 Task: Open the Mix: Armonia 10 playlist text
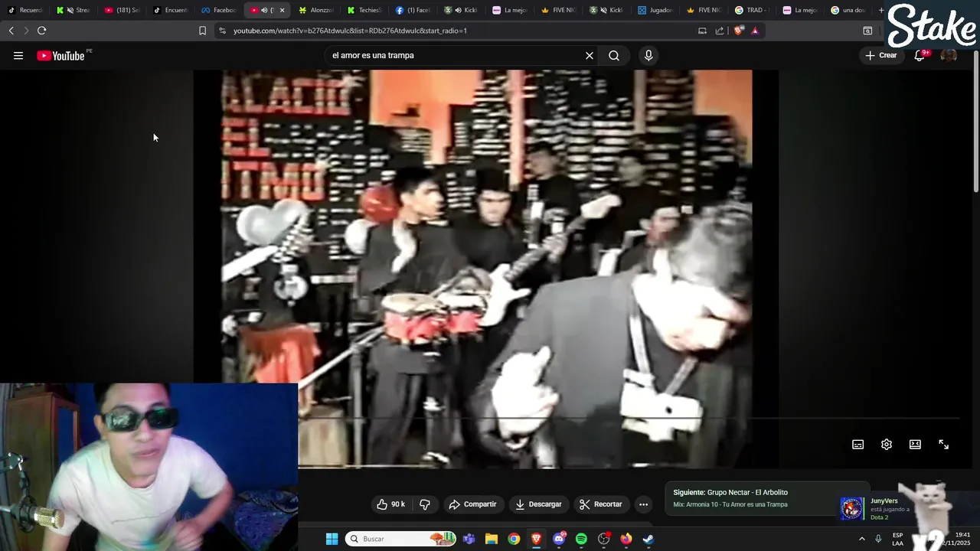(x=730, y=504)
